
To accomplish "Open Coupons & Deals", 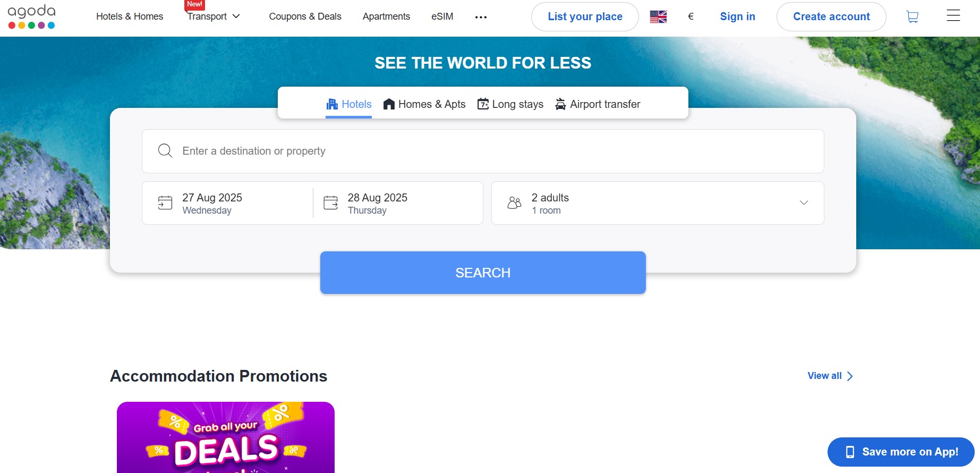I will (305, 16).
